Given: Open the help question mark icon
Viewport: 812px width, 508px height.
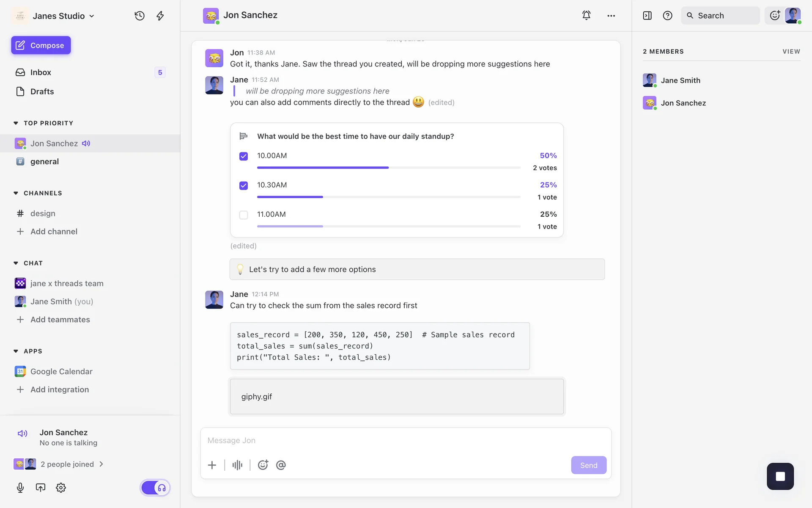Looking at the screenshot, I should coord(667,16).
